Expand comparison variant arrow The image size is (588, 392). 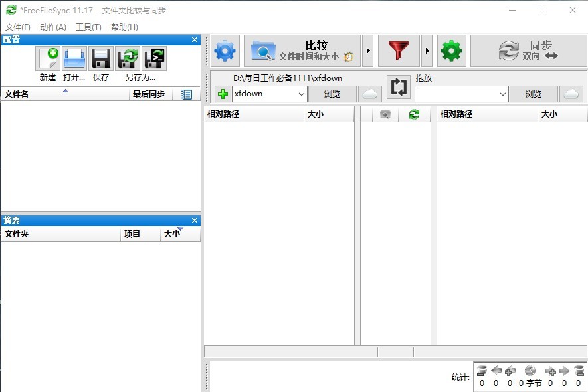[x=368, y=51]
